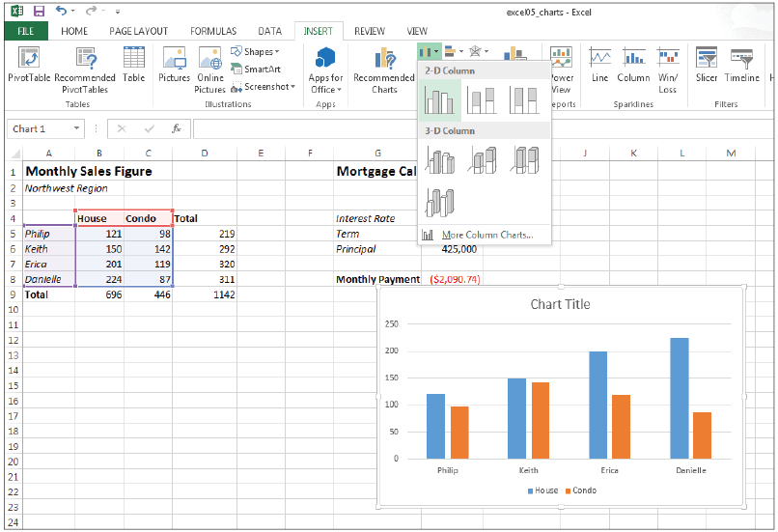Image resolution: width=778 pixels, height=532 pixels.
Task: Choose the 2-D Stacked Column chart
Action: point(482,100)
